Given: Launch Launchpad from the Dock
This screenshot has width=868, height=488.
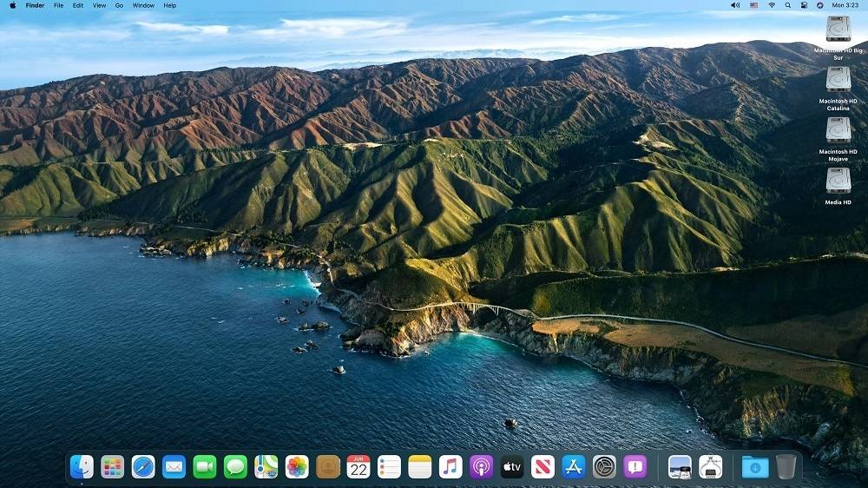Looking at the screenshot, I should (x=113, y=466).
